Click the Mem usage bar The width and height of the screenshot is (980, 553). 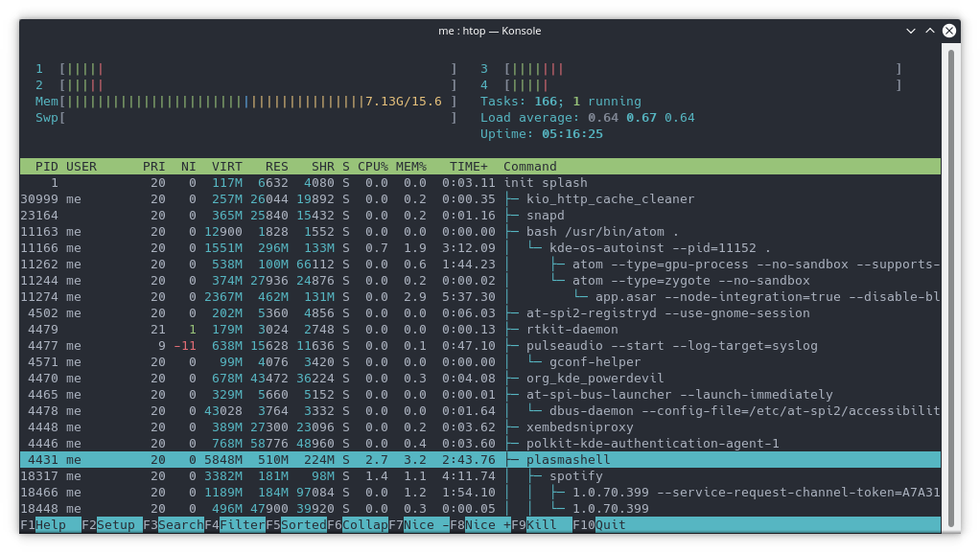click(246, 102)
